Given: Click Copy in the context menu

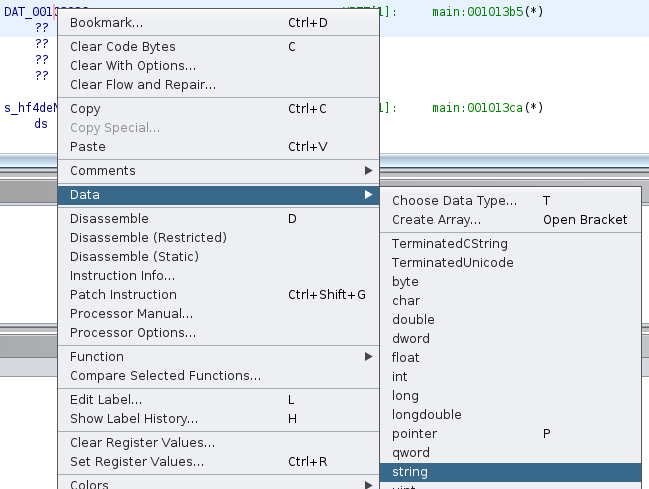Looking at the screenshot, I should 85,109.
